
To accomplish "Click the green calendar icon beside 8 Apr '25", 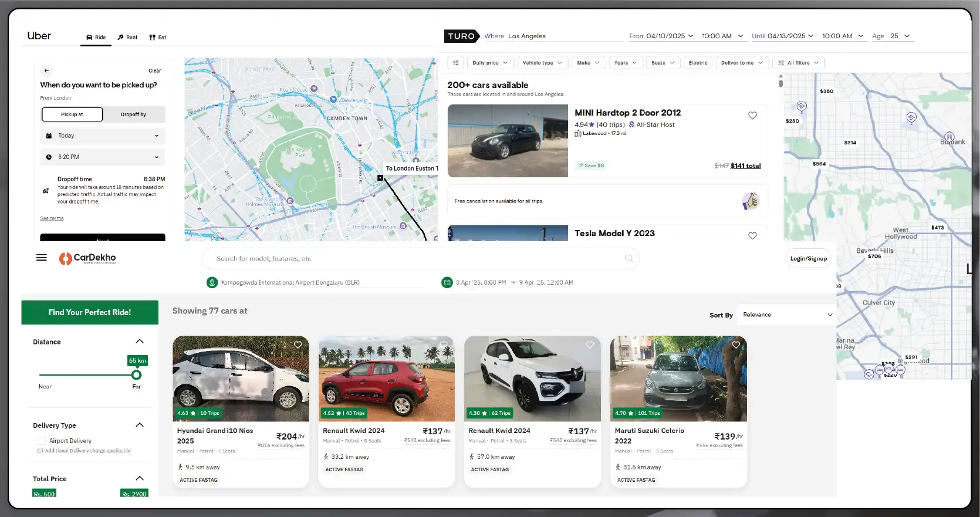I will pos(447,282).
